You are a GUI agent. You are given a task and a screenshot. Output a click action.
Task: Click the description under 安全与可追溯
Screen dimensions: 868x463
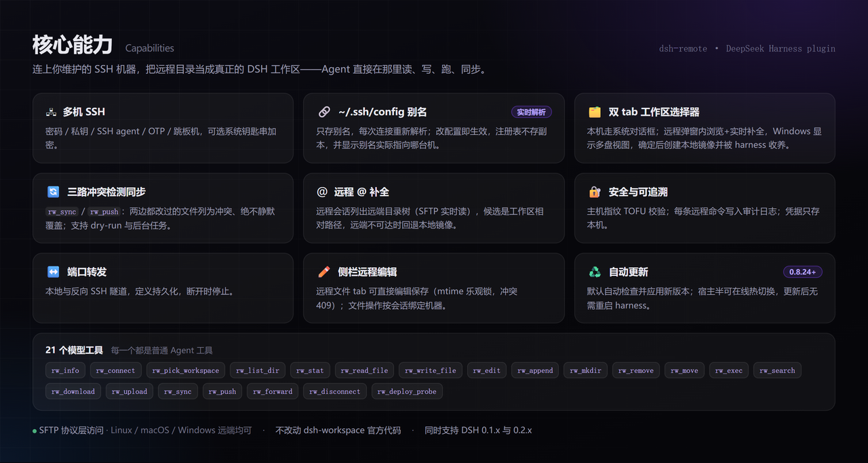coord(703,218)
